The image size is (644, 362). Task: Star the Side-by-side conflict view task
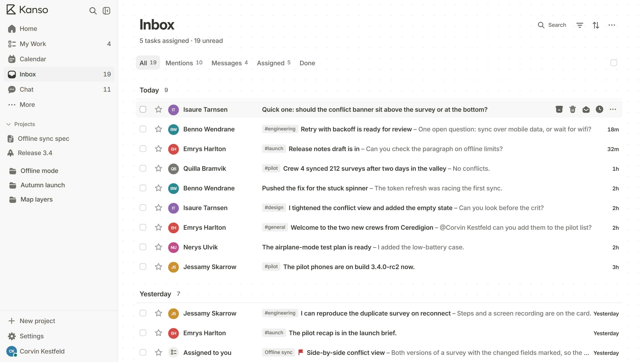159,353
